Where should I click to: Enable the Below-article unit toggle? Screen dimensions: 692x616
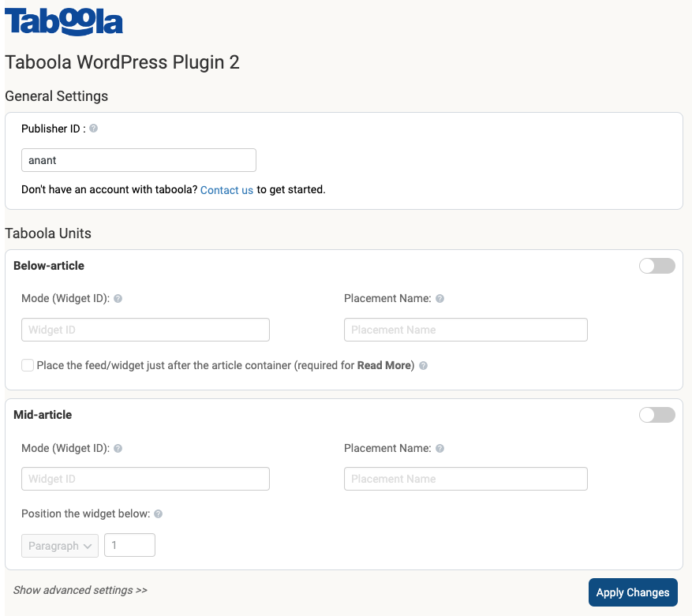coord(656,266)
